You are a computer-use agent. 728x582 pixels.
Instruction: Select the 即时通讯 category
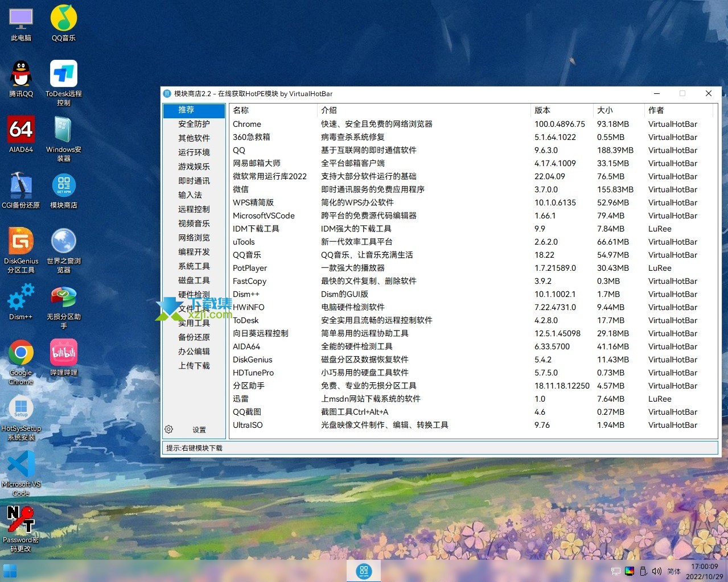pos(194,181)
